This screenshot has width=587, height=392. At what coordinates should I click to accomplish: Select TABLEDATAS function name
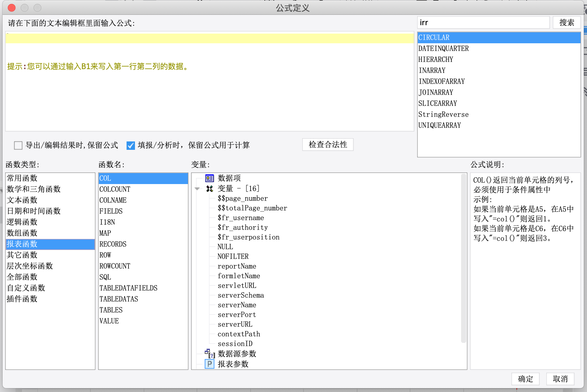tap(143, 299)
